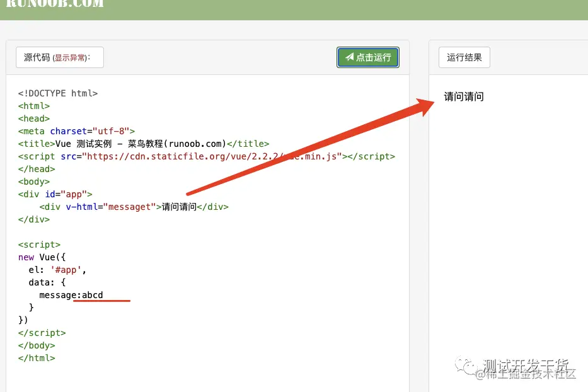Click the meta charset="utf-8" line
Image resolution: width=588 pixels, height=392 pixels.
tap(76, 131)
